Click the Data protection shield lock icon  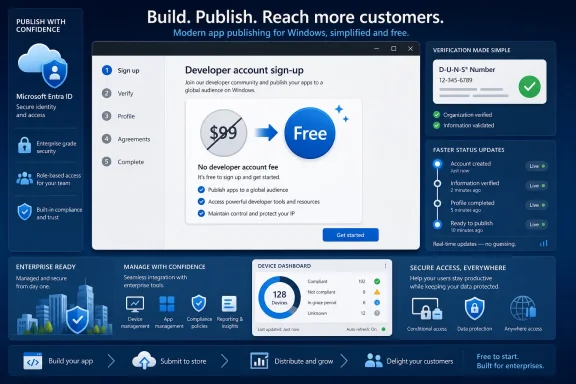click(474, 308)
